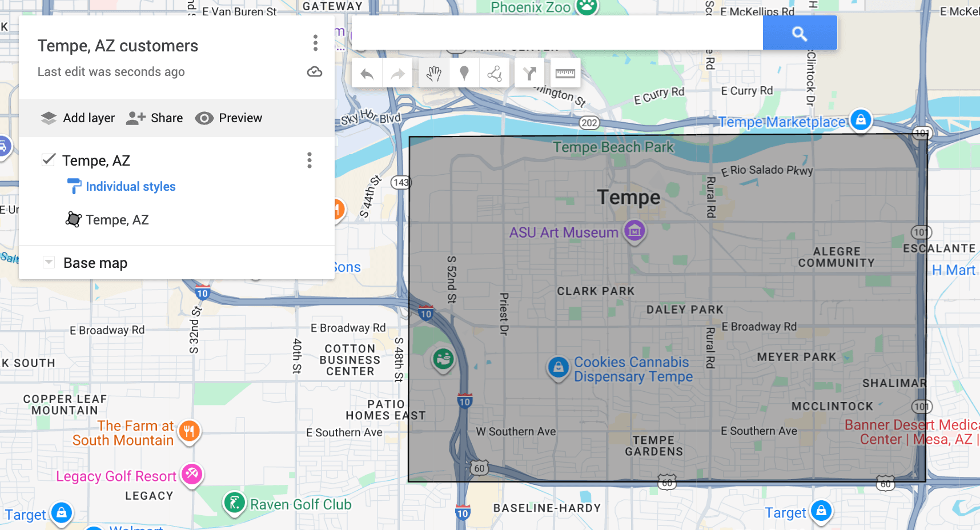Click the CLARK PARK neighborhood label
The width and height of the screenshot is (980, 530).
coord(596,291)
